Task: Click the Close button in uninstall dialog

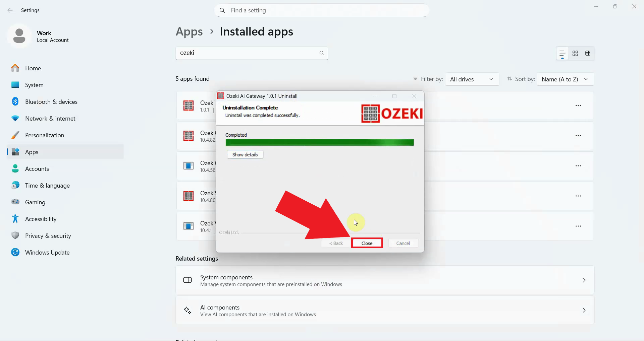Action: (x=367, y=243)
